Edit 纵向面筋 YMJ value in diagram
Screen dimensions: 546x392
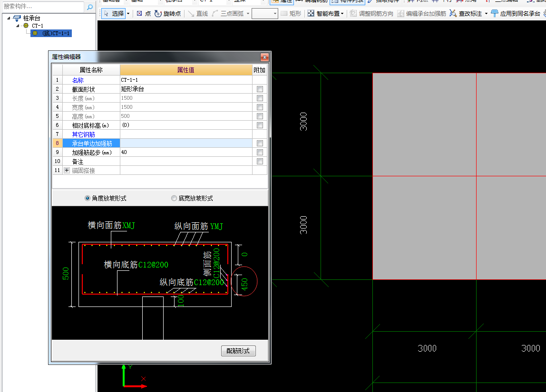click(216, 227)
